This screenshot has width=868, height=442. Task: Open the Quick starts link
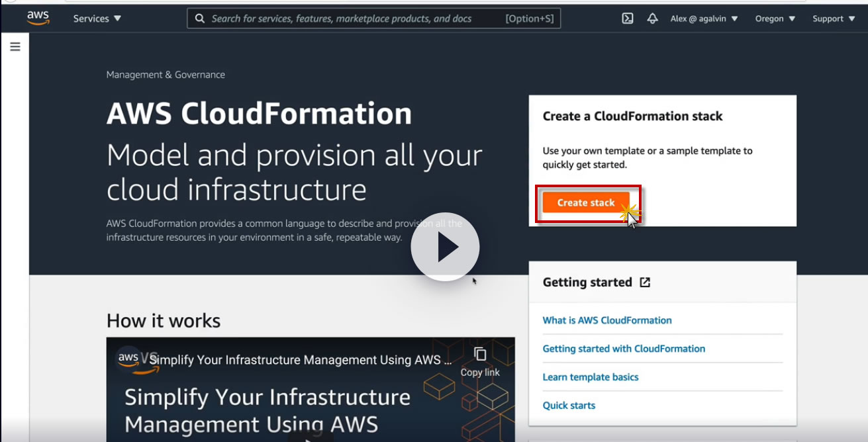click(569, 406)
